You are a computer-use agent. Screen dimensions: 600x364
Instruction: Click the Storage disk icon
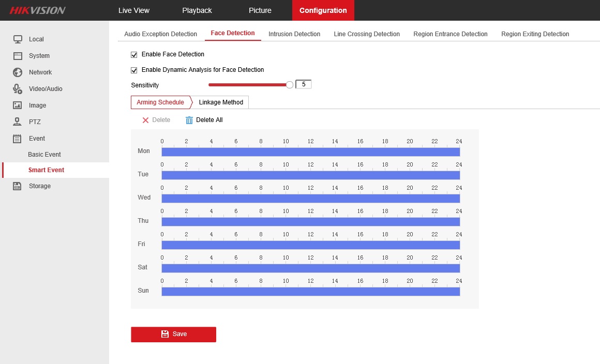pos(18,186)
